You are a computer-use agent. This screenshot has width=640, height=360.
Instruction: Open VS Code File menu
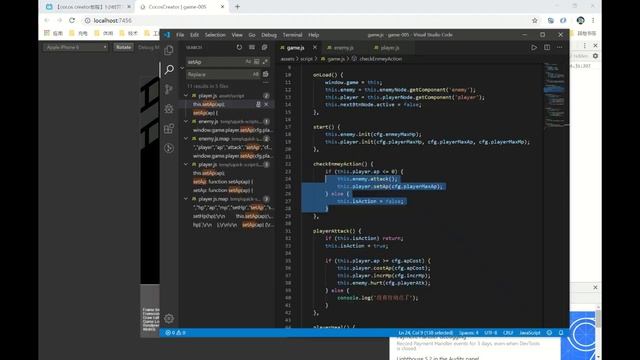[x=180, y=35]
